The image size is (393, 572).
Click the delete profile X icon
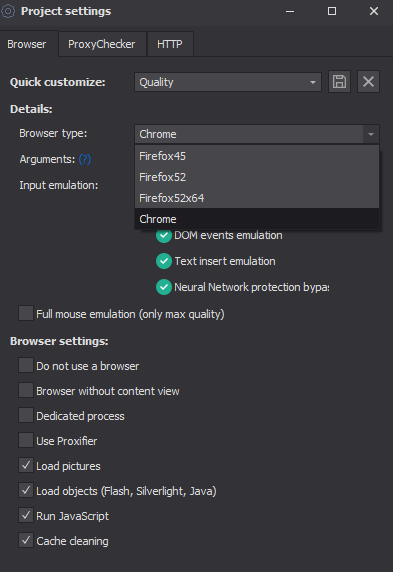[368, 82]
